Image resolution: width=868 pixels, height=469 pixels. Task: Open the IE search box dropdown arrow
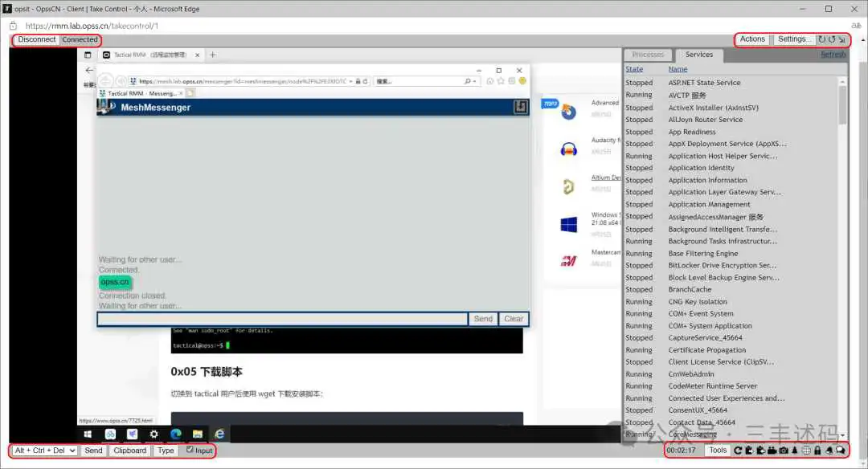[x=475, y=82]
